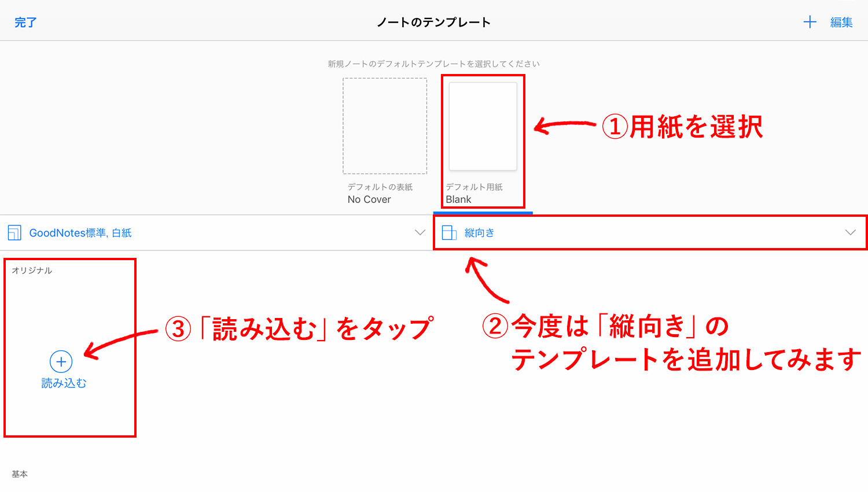Viewport: 868px width, 492px height.
Task: Click the デフォルト用紙 label
Action: pos(474,187)
